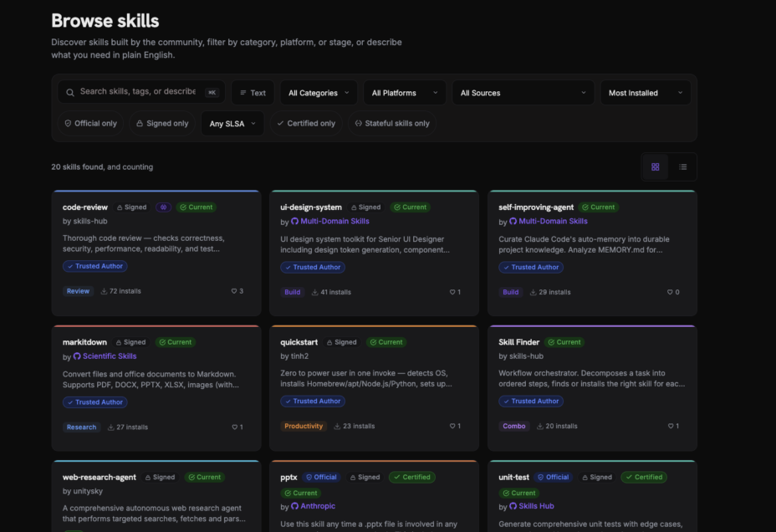Click the search skills input field
The height and width of the screenshot is (532, 776).
[x=141, y=92]
